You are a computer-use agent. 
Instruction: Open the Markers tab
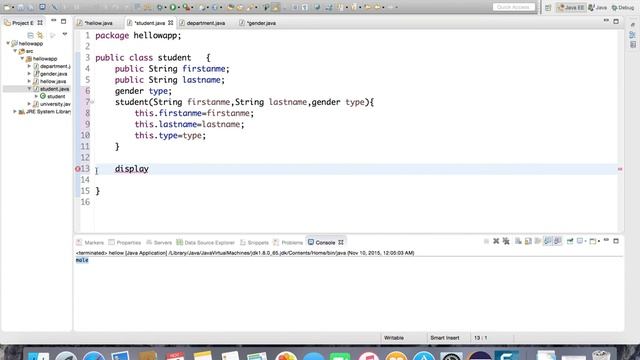[90, 242]
